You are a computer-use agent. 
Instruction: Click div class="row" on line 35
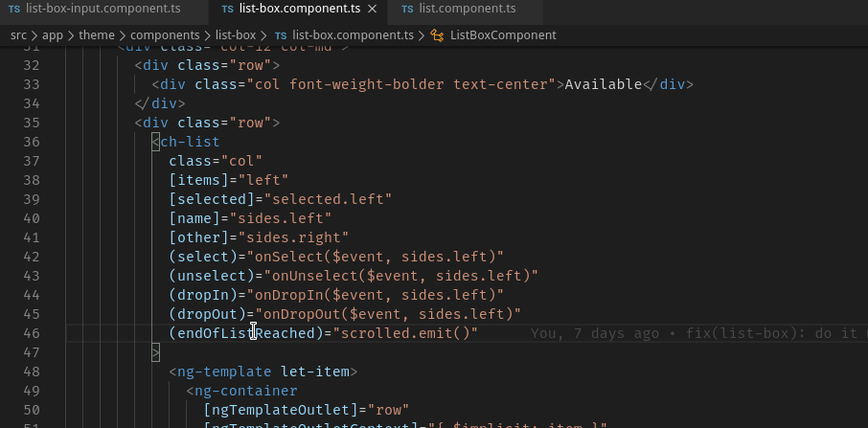[207, 123]
